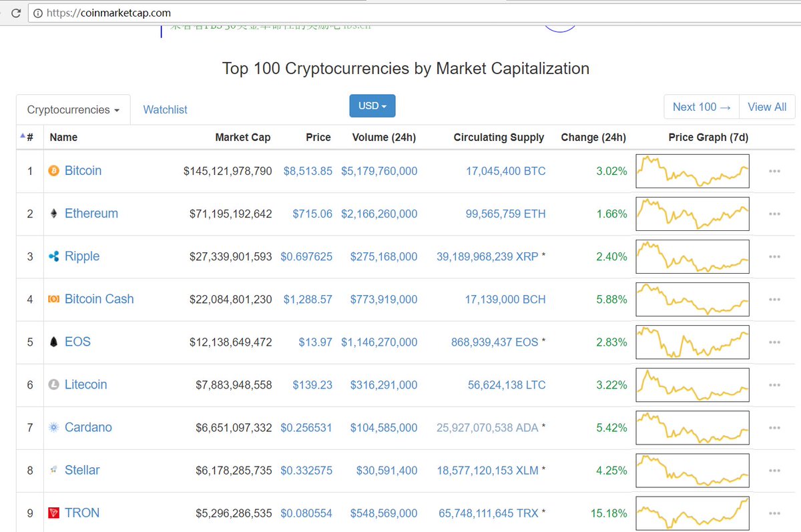The image size is (801, 532).
Task: Click the Litecoin coin logo icon
Action: coord(53,384)
